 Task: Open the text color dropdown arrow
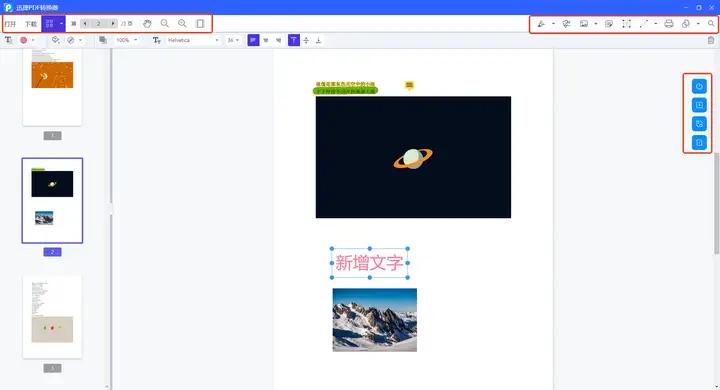click(x=33, y=40)
